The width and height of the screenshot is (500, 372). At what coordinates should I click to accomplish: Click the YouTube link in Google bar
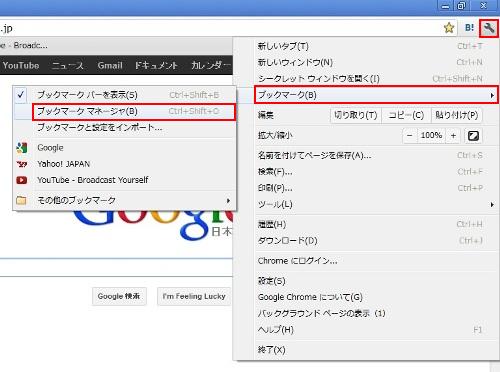(21, 65)
